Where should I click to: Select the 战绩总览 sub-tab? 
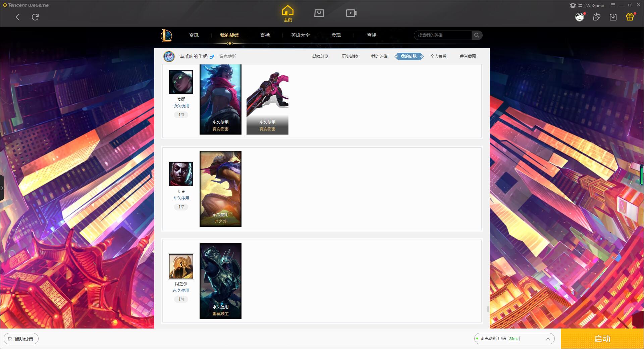click(320, 56)
